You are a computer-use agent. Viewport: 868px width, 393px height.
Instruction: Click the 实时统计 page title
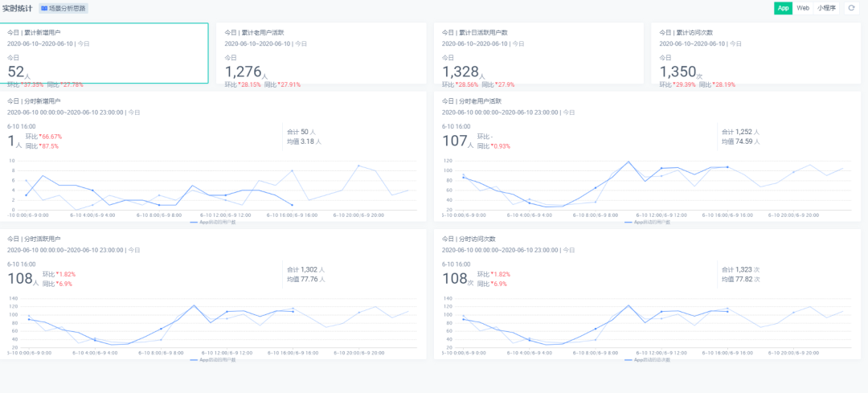click(x=17, y=8)
